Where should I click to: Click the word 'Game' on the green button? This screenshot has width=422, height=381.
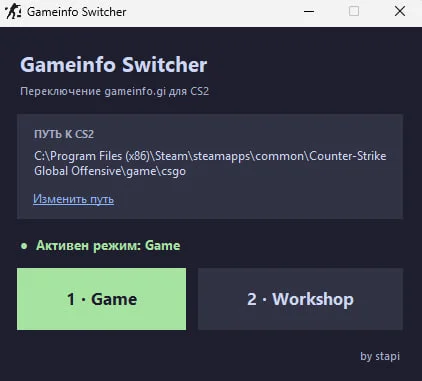coord(114,299)
